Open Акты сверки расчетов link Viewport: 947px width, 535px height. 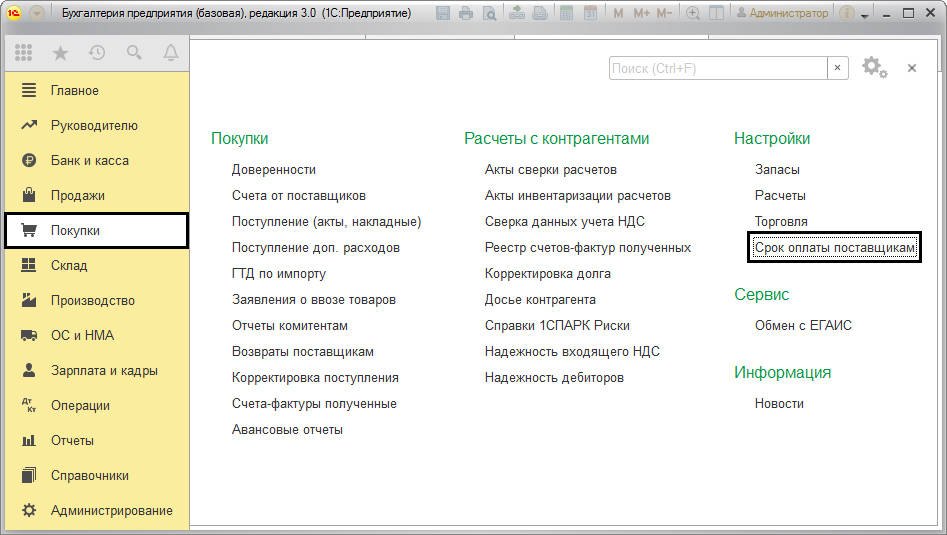550,170
